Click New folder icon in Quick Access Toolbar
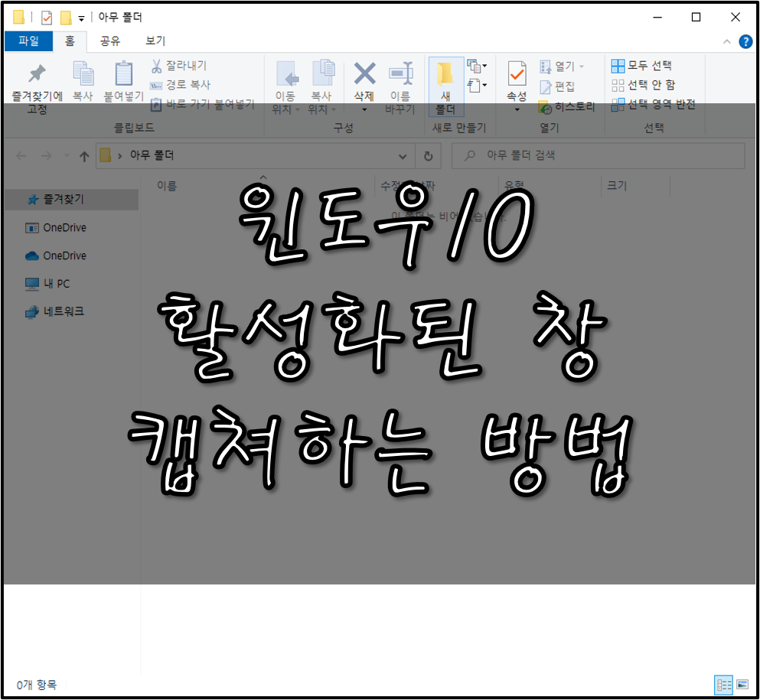 tap(65, 18)
